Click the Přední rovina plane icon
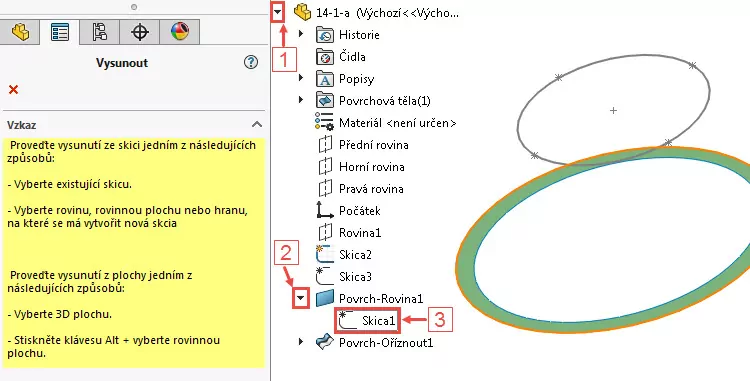750x381 pixels. 325,144
